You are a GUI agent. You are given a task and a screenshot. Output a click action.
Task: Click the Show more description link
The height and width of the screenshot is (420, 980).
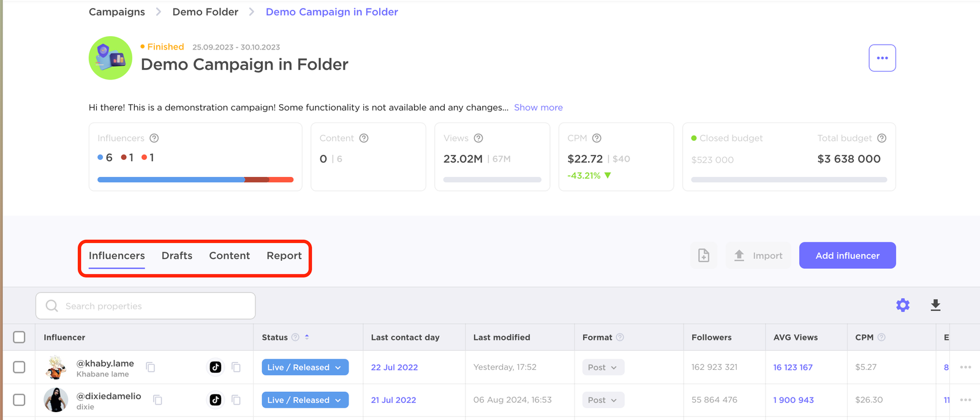(x=538, y=107)
